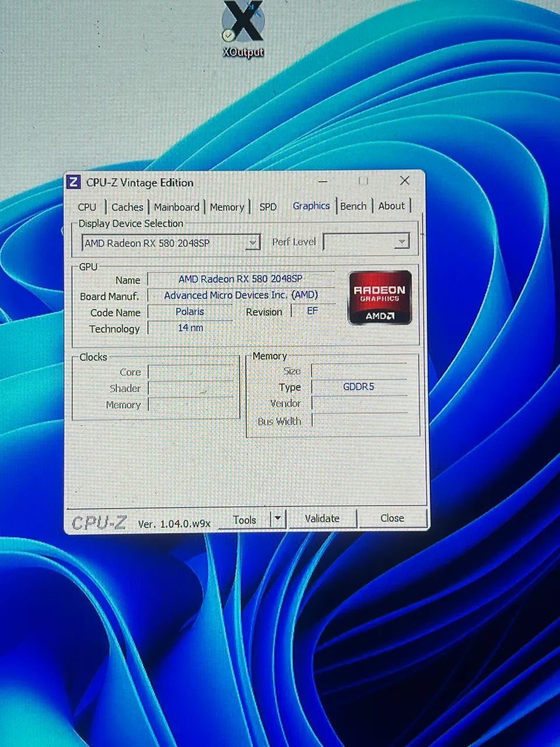This screenshot has width=560, height=747.
Task: Click the Radeon Graphics AMD logo
Action: click(x=380, y=298)
